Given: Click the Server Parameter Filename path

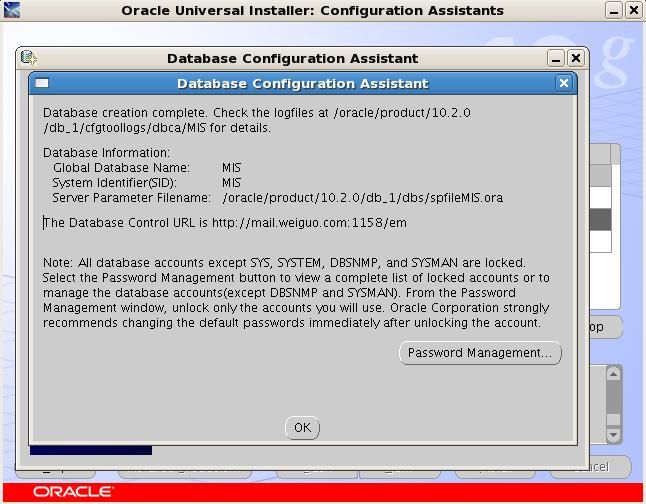Looking at the screenshot, I should pyautogui.click(x=363, y=198).
